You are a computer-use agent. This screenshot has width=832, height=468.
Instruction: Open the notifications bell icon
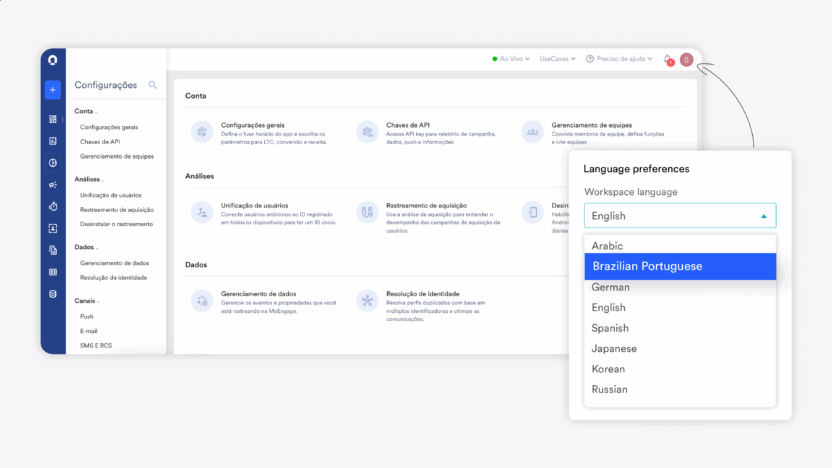668,60
